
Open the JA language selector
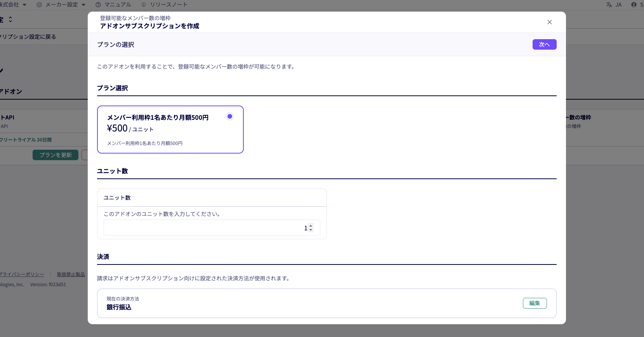click(x=618, y=5)
